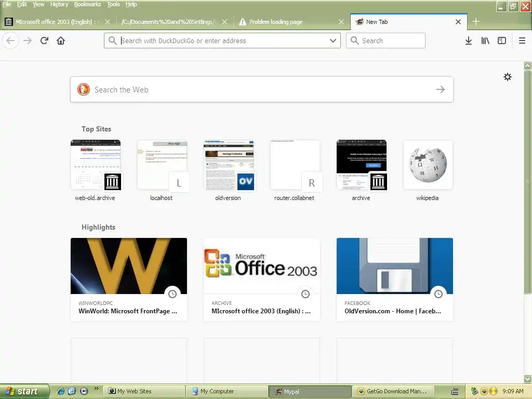
Task: Toggle the sidebar panel icon
Action: tap(502, 41)
